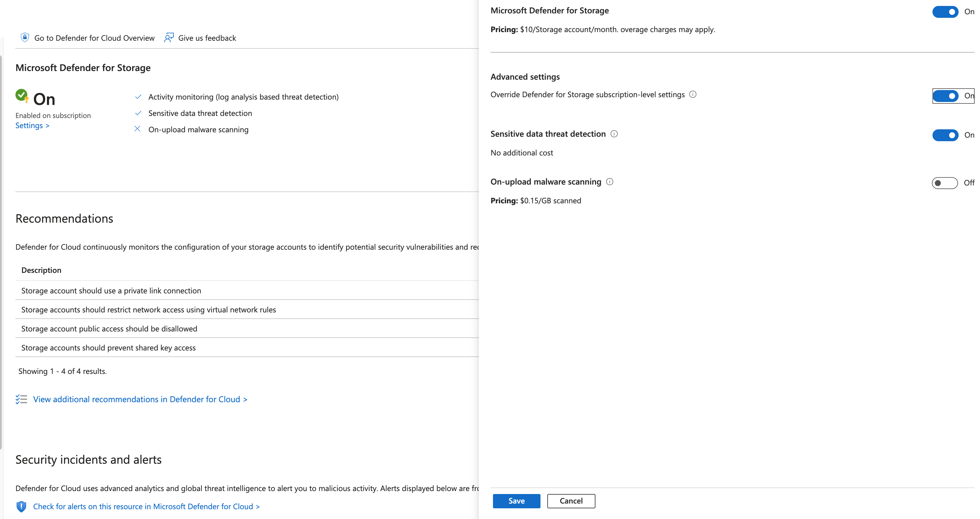Click the 'No additional cost' text
Image resolution: width=980 pixels, height=519 pixels.
pyautogui.click(x=521, y=153)
